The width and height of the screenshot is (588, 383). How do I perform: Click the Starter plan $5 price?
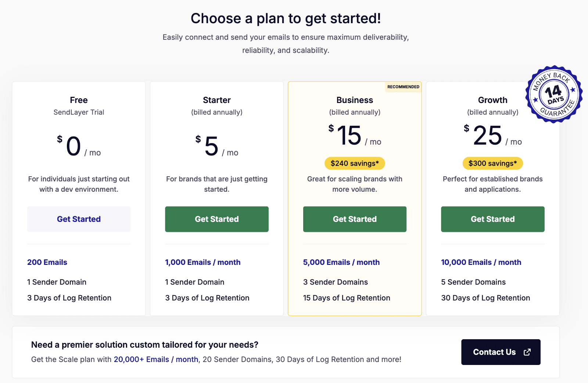[212, 146]
